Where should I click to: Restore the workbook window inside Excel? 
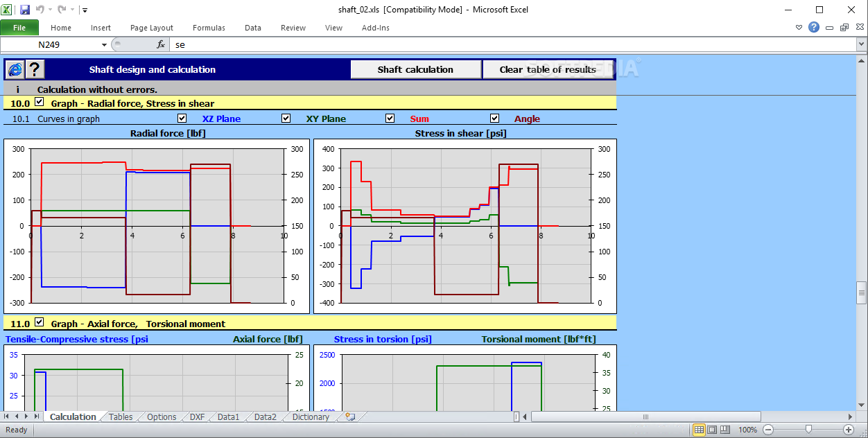tap(844, 28)
